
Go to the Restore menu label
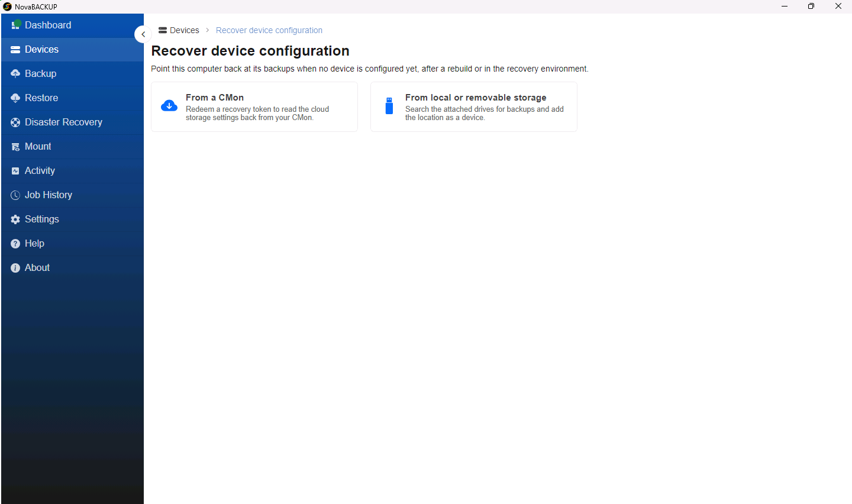pyautogui.click(x=41, y=98)
